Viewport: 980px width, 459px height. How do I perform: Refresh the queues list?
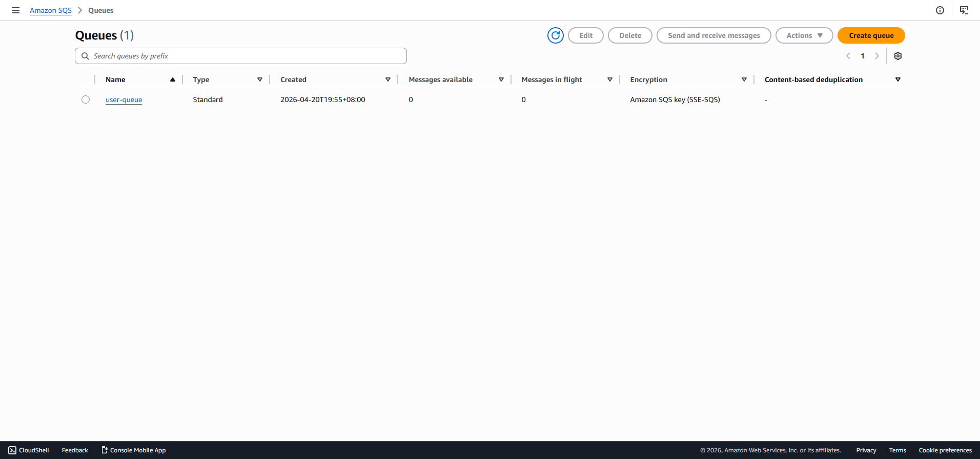point(555,35)
